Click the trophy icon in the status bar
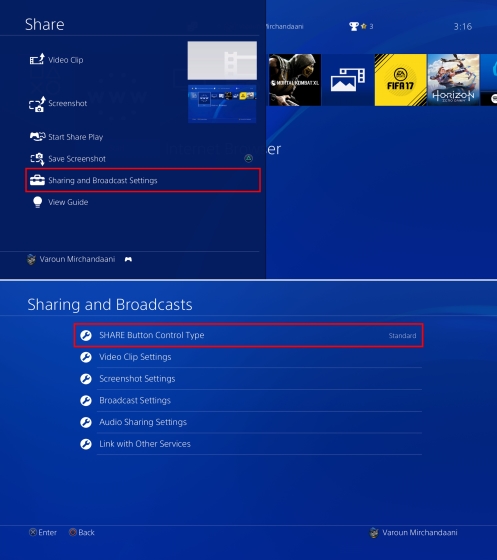Image resolution: width=497 pixels, height=560 pixels. coord(353,26)
